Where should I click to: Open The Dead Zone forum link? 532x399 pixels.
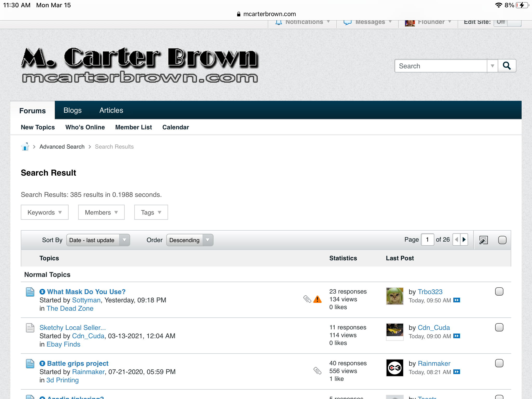70,308
